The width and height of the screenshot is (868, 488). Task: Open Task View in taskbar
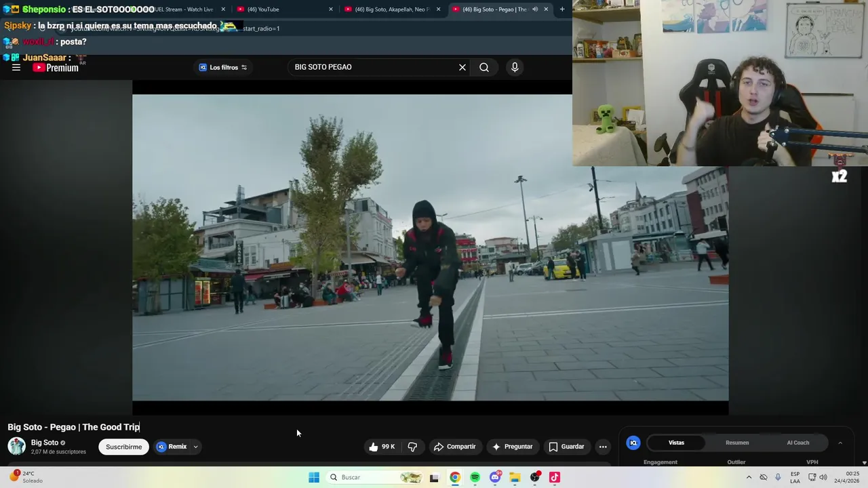coord(435,477)
